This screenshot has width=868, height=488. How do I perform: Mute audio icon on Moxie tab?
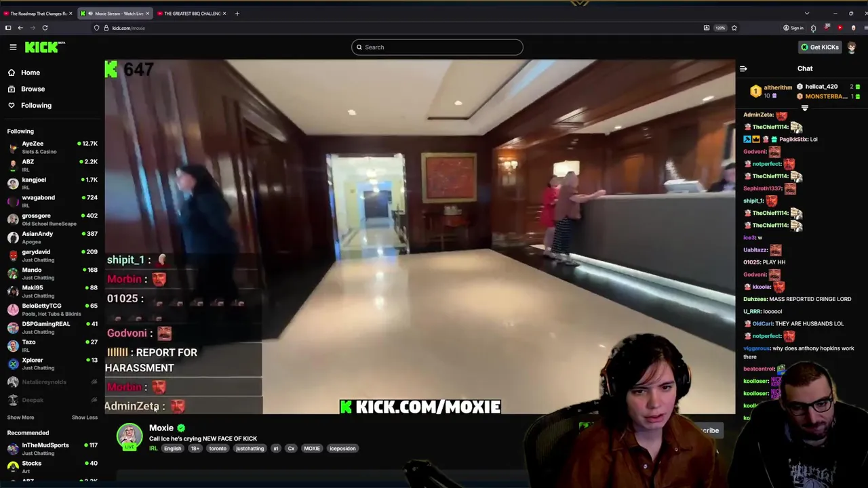(x=91, y=14)
